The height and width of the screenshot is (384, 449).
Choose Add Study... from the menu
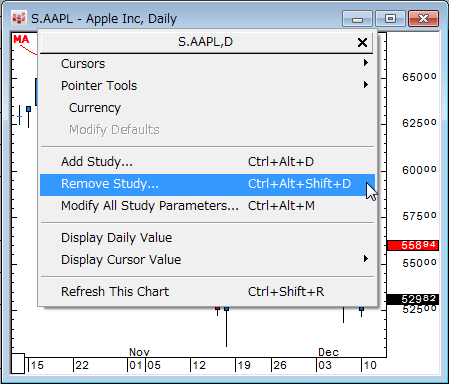click(207, 162)
